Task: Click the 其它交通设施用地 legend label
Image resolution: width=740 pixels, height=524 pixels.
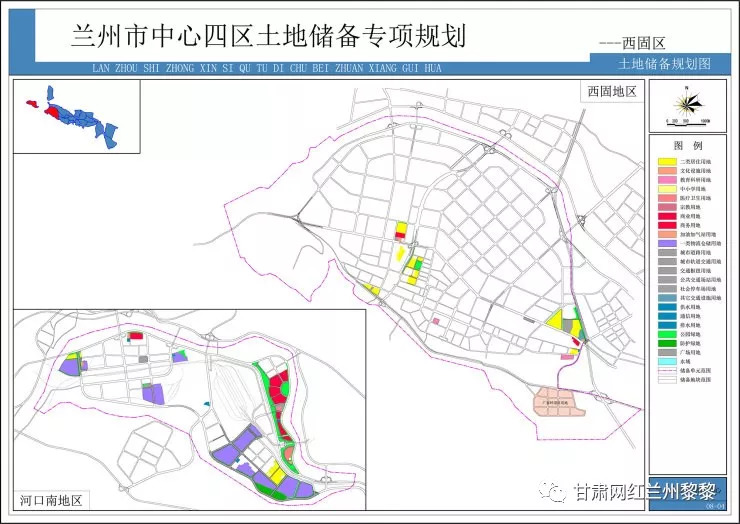Action: coord(700,298)
